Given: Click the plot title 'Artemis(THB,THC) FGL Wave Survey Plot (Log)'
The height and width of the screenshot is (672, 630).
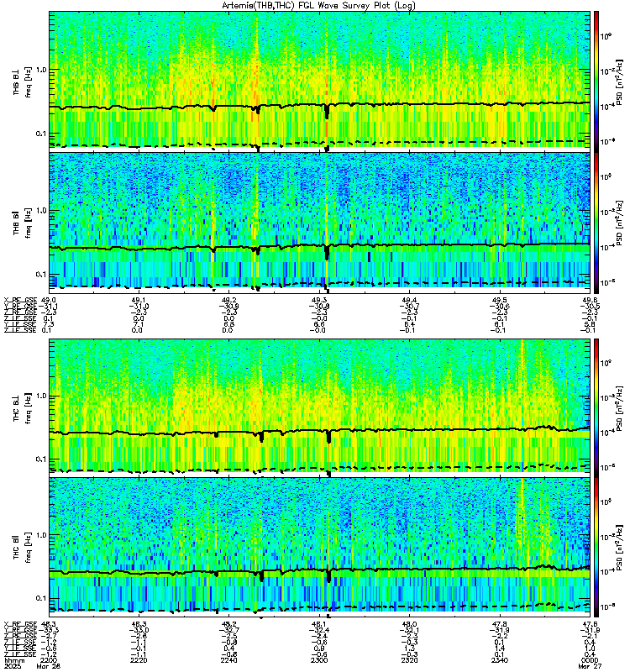Looking at the screenshot, I should tap(318, 5).
